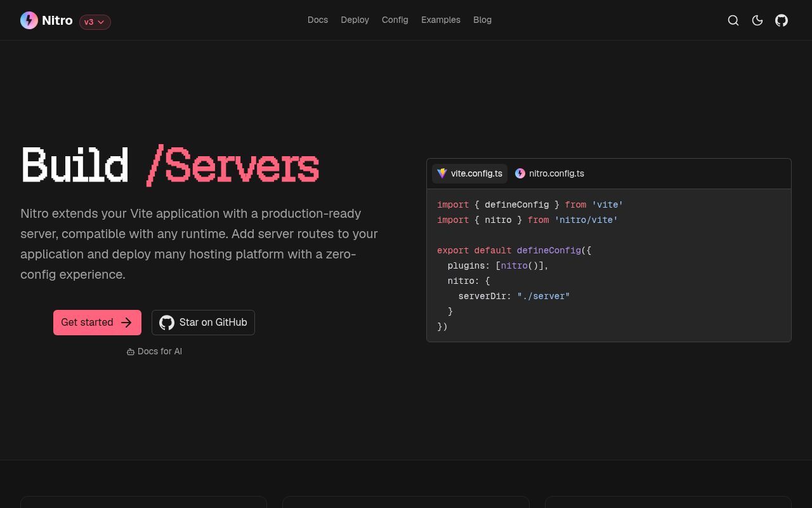
Task: Expand the v3 version dropdown
Action: 95,22
